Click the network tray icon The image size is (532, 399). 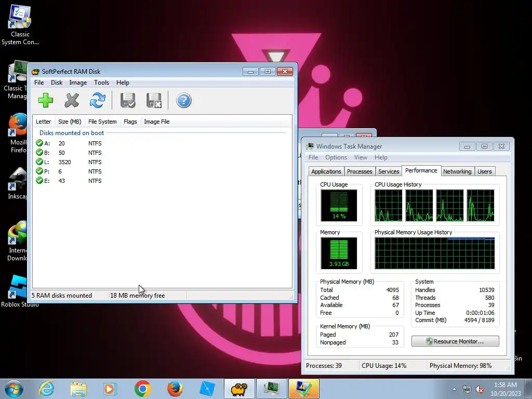(467, 389)
